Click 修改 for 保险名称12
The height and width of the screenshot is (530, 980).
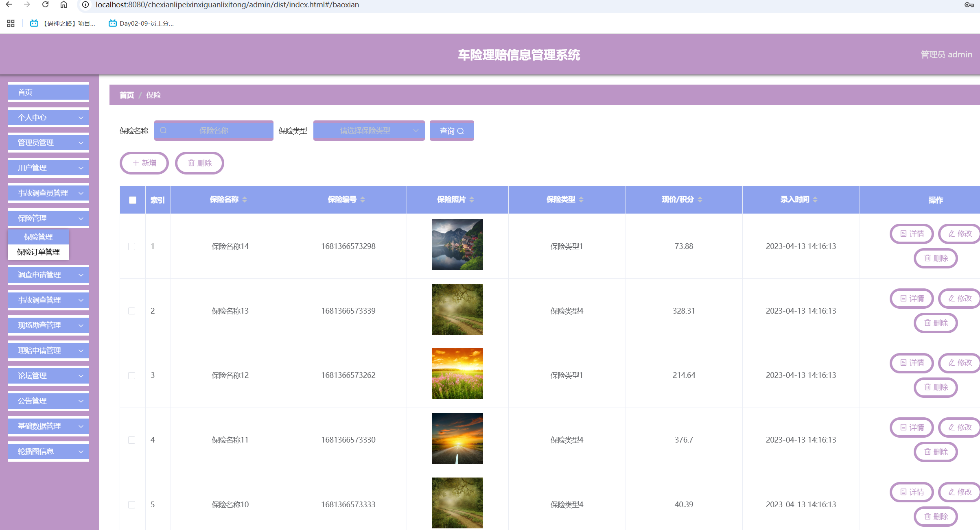pos(960,363)
